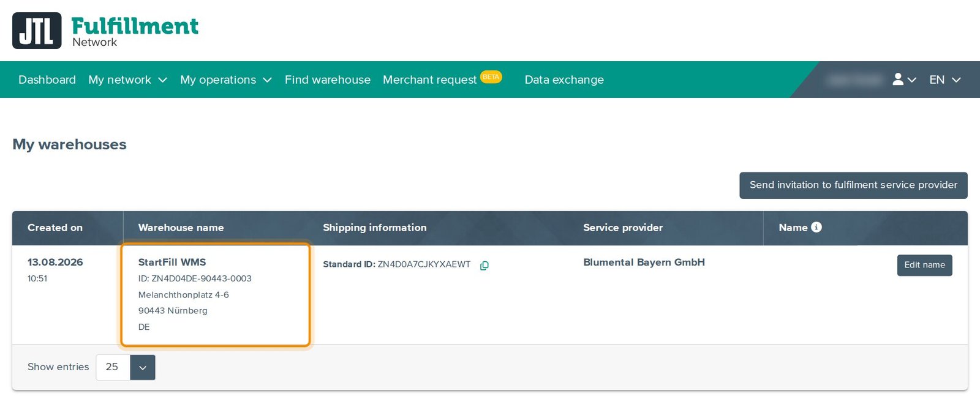Click the info icon next to Name
Viewport: 980px width, 413px height.
pyautogui.click(x=816, y=227)
